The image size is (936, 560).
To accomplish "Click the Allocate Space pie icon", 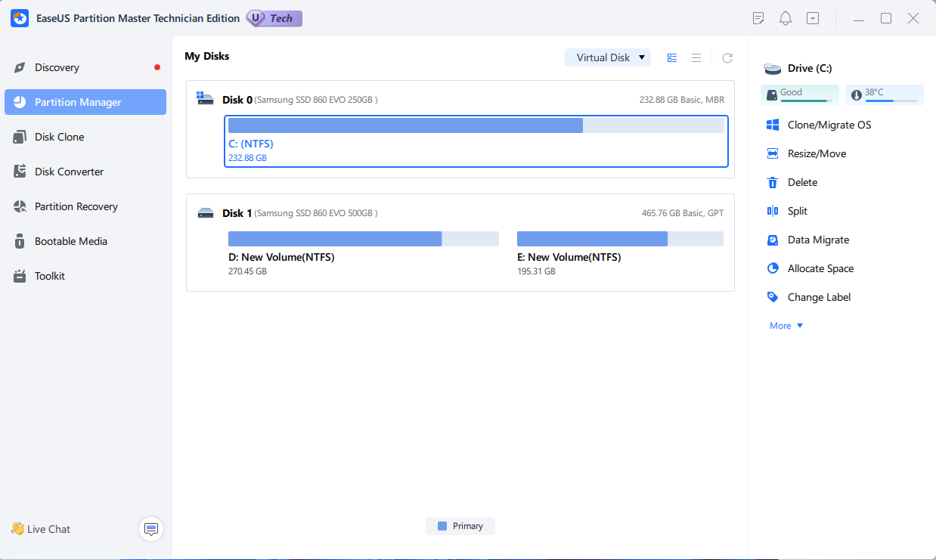I will coord(773,268).
